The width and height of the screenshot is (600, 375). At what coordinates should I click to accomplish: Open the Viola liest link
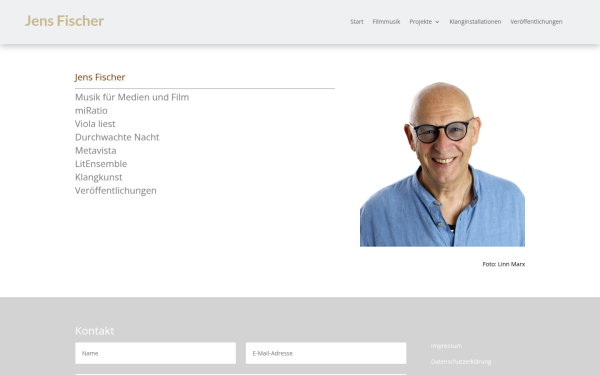click(95, 124)
